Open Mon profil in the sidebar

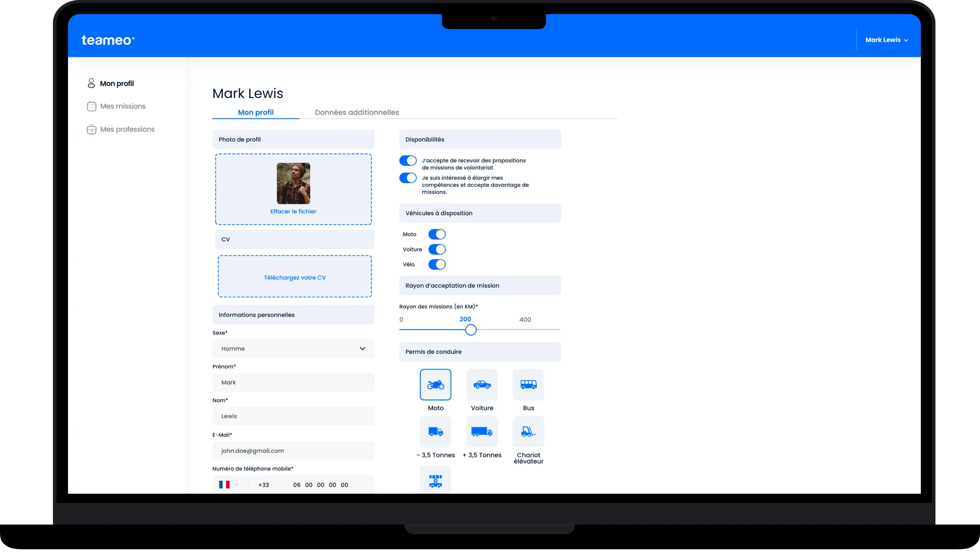(x=110, y=83)
